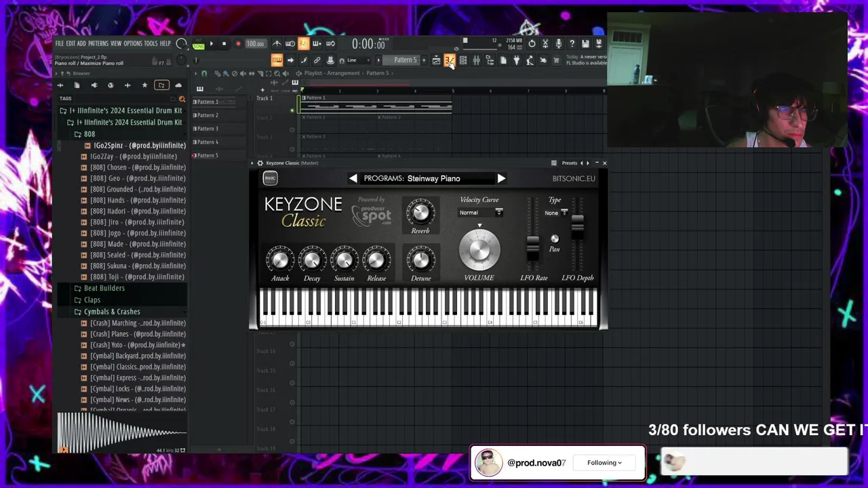Open the PATTERNS menu
The height and width of the screenshot is (488, 868).
[98, 43]
